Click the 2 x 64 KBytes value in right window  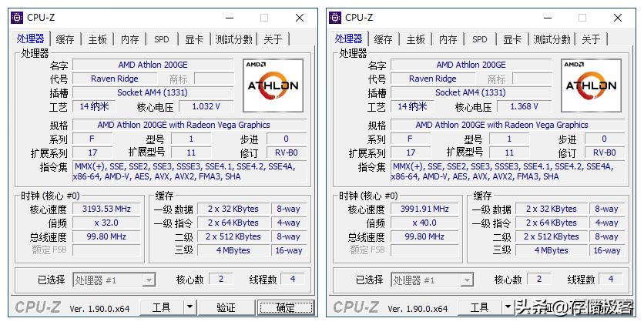(x=552, y=223)
